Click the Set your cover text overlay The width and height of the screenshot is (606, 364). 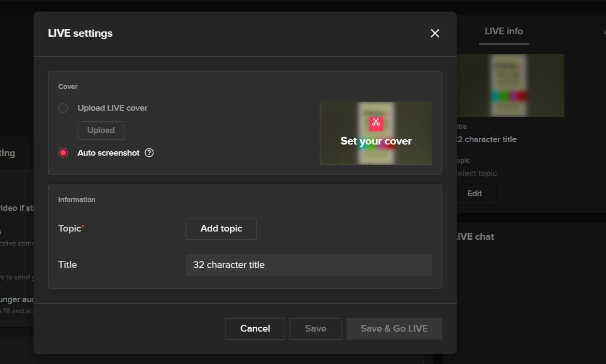376,141
